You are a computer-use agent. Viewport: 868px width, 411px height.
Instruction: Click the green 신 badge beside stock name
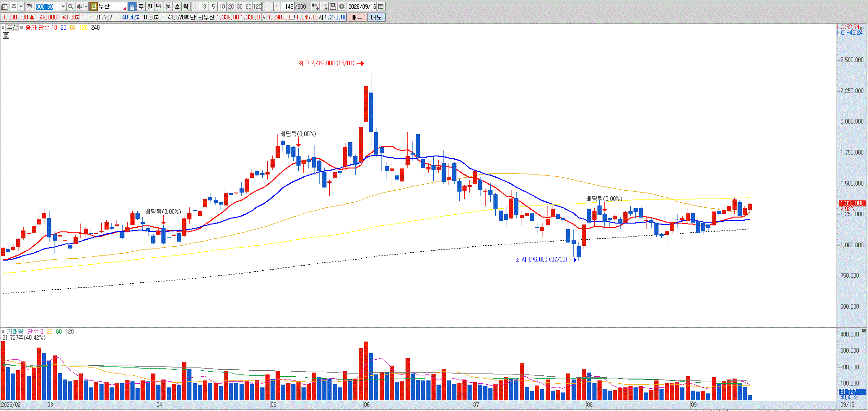[x=93, y=6]
